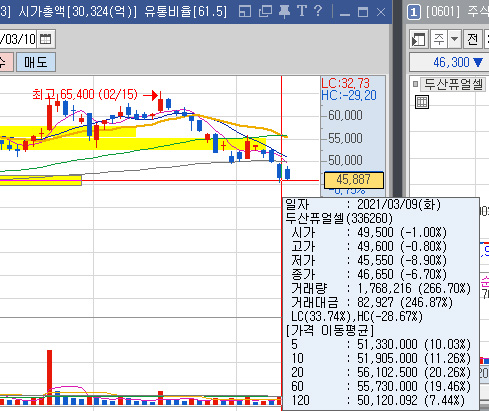Click the 5-day moving average 51,330 row

tap(381, 344)
